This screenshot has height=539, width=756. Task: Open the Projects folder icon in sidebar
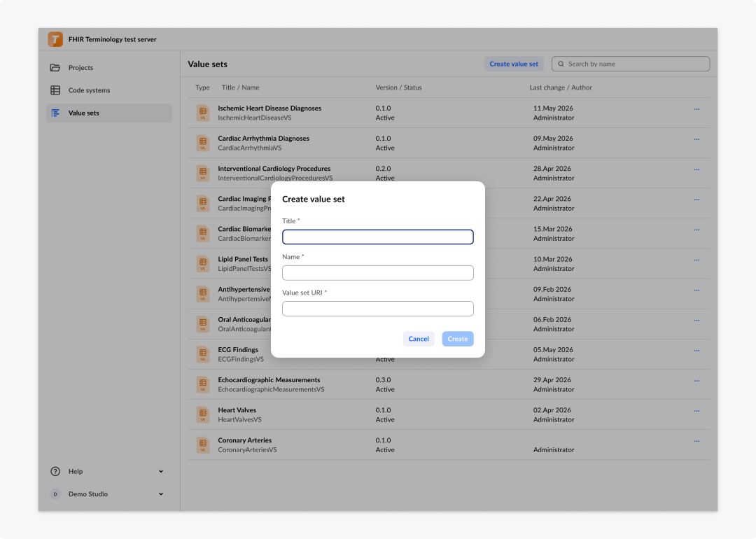tap(55, 67)
